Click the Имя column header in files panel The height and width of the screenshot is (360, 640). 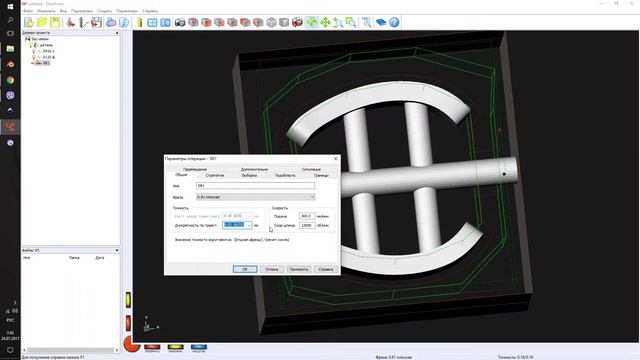[x=27, y=258]
